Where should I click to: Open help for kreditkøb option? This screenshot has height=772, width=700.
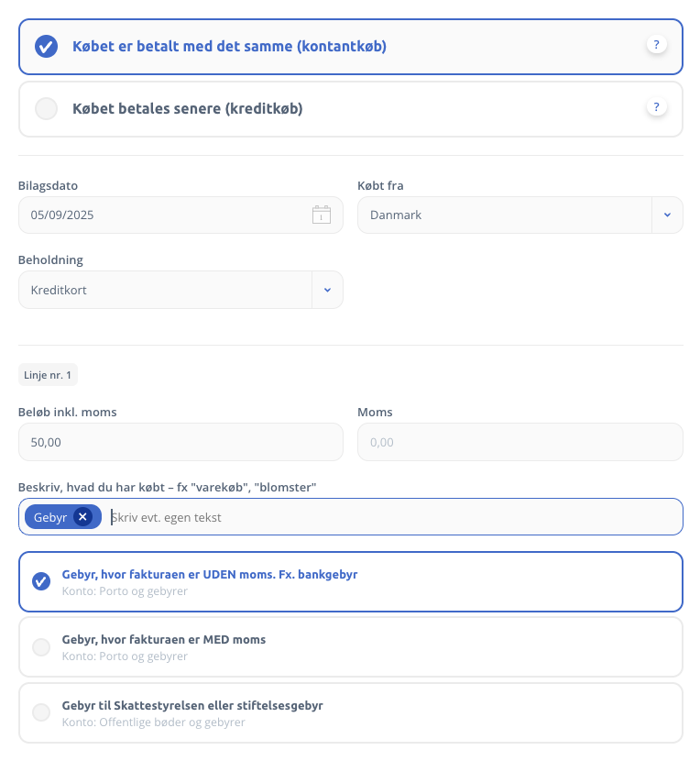656,107
